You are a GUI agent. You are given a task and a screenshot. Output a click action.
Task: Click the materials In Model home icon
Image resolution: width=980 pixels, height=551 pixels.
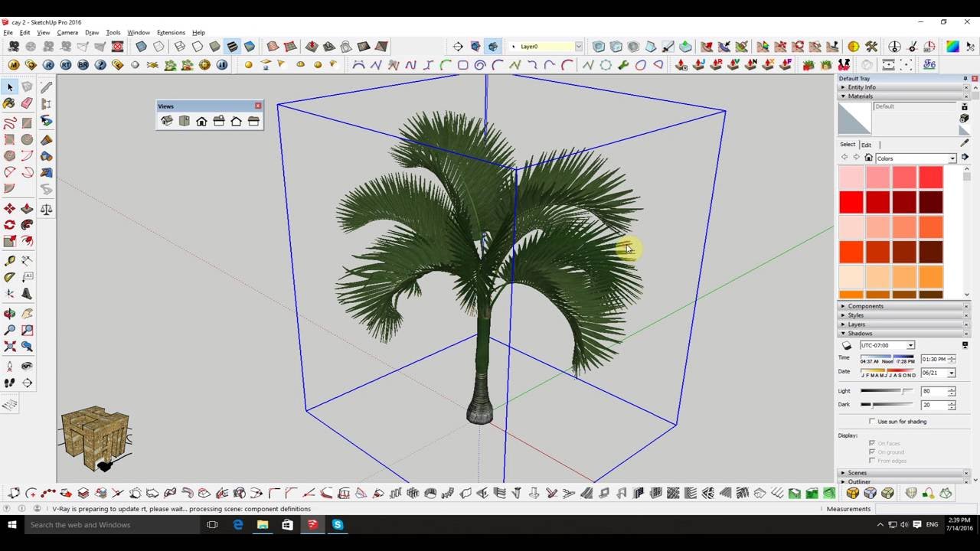click(x=868, y=158)
